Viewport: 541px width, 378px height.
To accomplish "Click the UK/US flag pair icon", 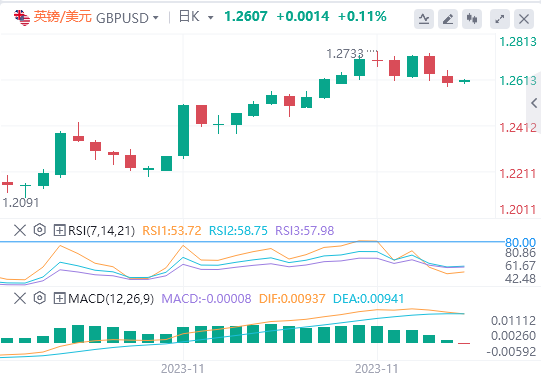I will coord(22,17).
